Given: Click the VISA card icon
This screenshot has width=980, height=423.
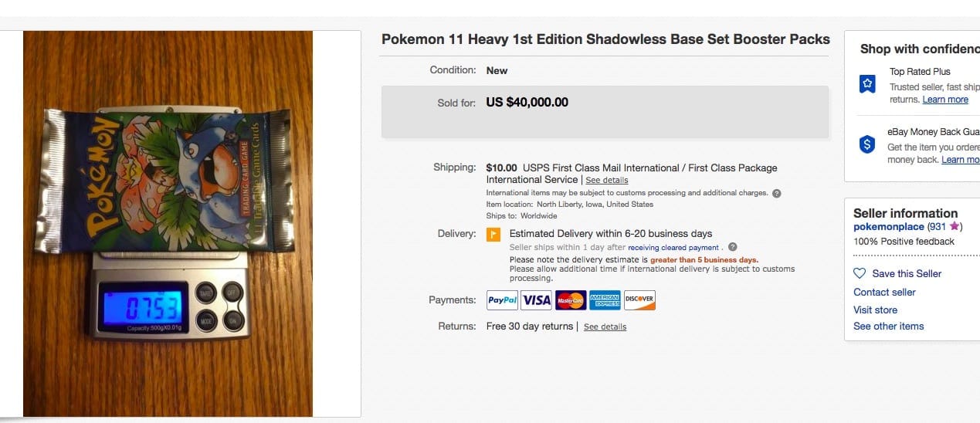Looking at the screenshot, I should pos(536,300).
